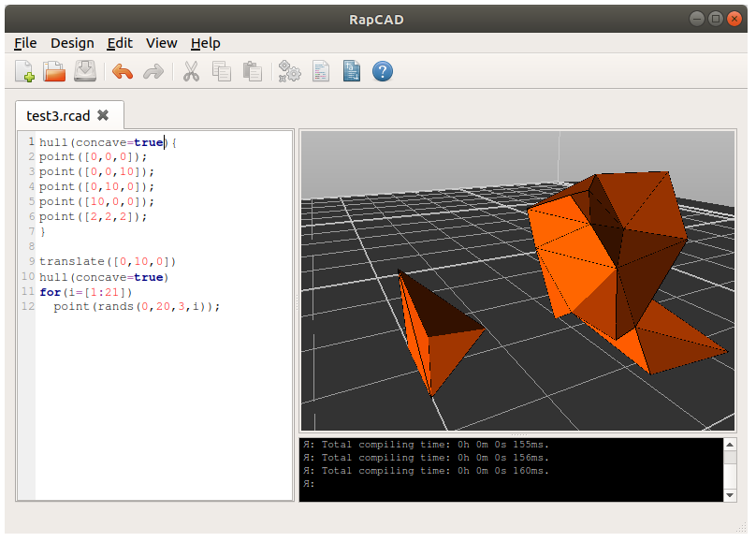Open the View menu
This screenshot has height=542, width=756.
click(x=161, y=43)
